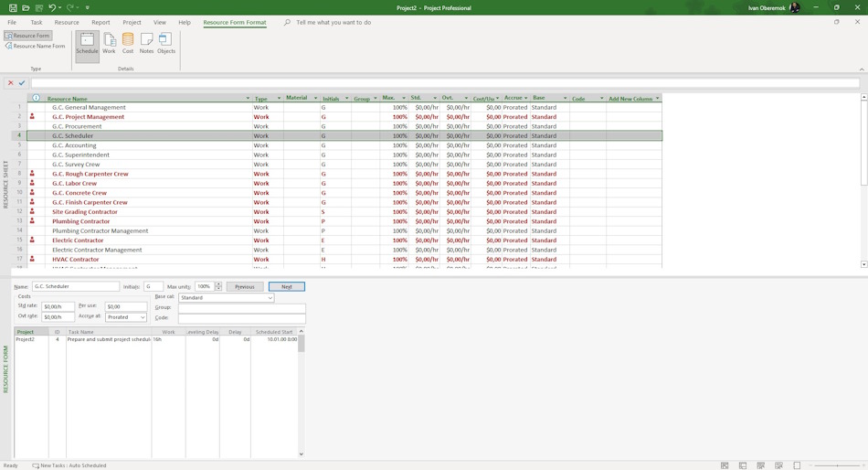Open Initials column filter dropdown

tap(346, 98)
